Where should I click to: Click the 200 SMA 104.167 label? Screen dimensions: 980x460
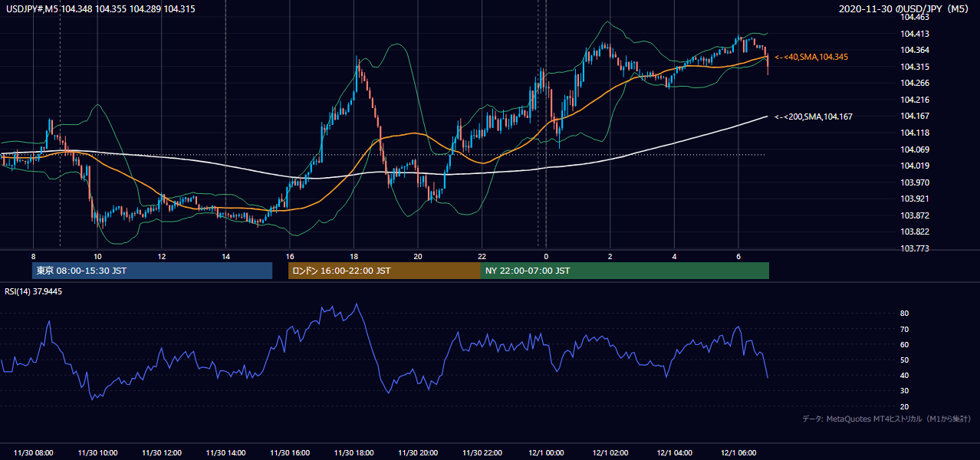tap(814, 117)
